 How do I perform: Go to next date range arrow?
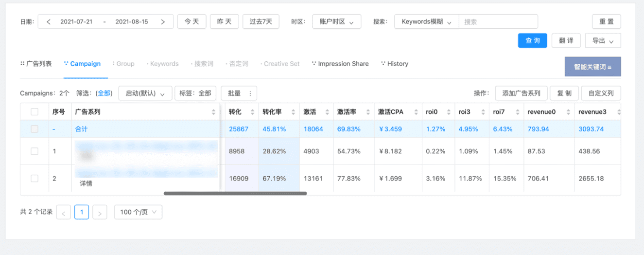coord(163,22)
